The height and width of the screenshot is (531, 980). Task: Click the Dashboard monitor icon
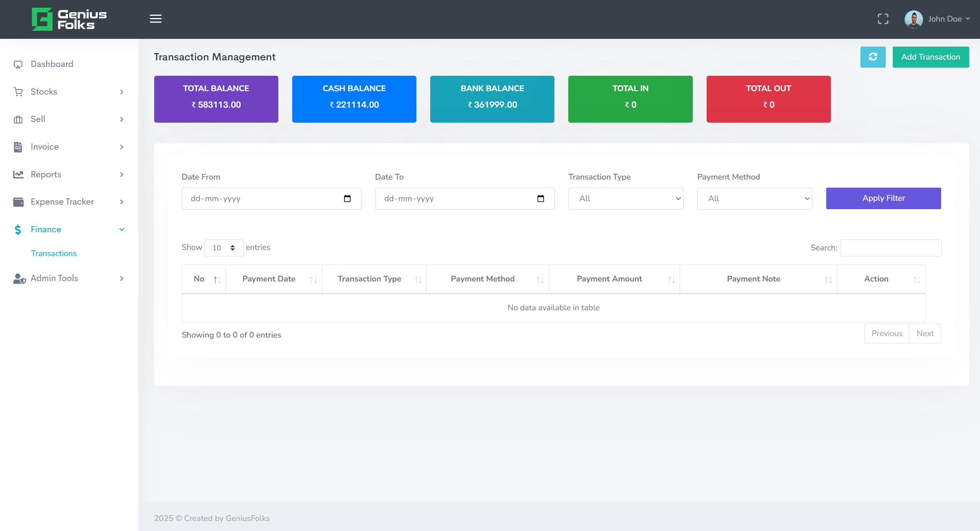[x=18, y=64]
